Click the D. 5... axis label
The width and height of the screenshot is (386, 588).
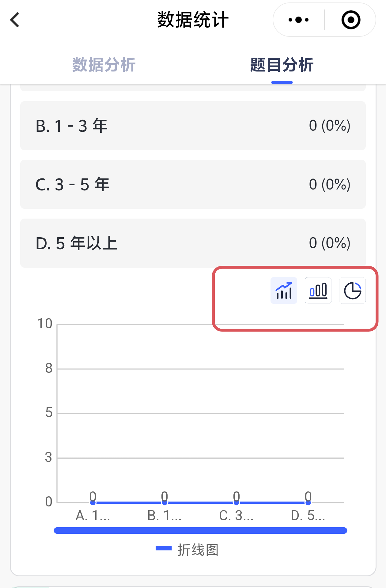coord(308,516)
